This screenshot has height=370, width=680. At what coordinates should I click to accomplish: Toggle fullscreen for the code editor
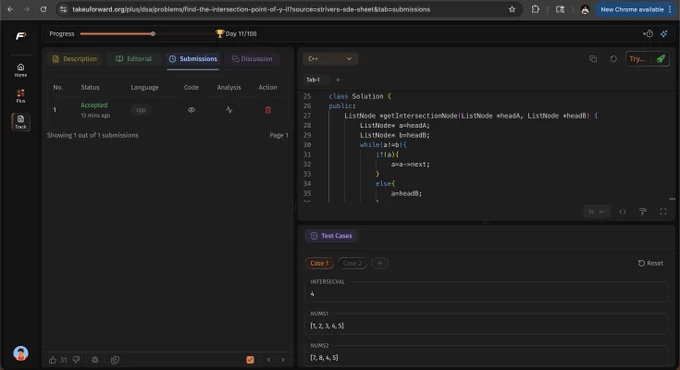coord(663,211)
